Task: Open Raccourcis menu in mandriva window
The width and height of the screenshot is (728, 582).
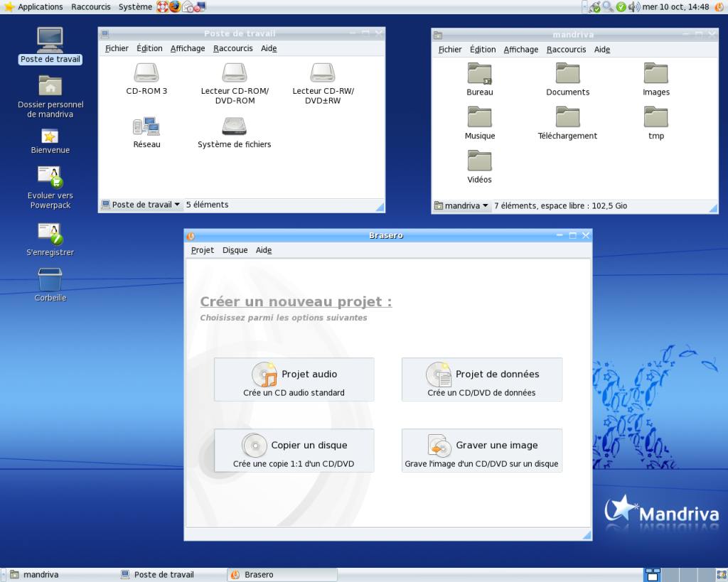Action: coord(566,50)
